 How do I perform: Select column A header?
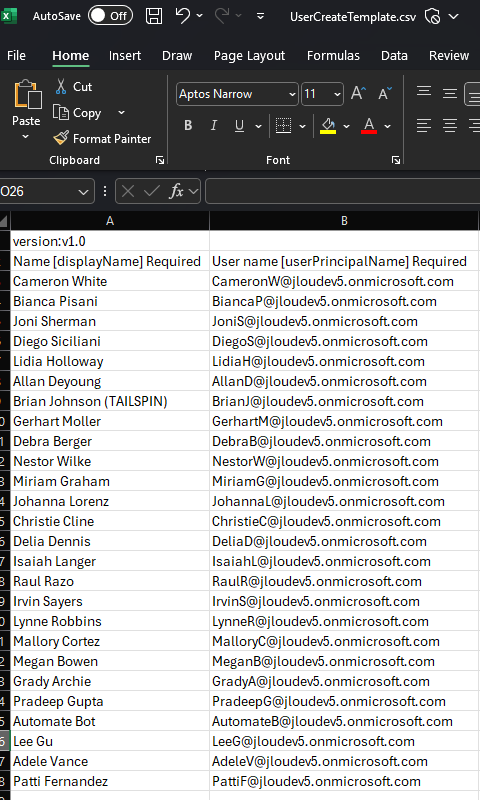[x=110, y=221]
